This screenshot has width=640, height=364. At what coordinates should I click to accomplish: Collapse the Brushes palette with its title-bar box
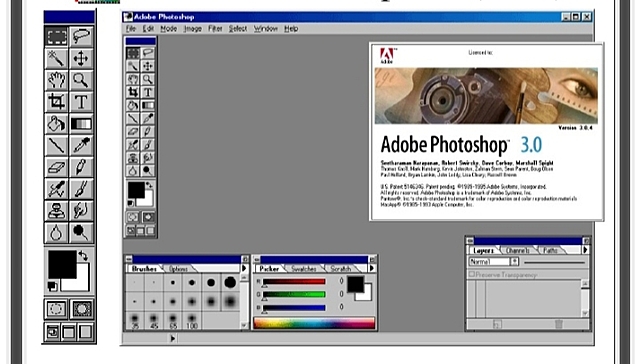pos(245,259)
